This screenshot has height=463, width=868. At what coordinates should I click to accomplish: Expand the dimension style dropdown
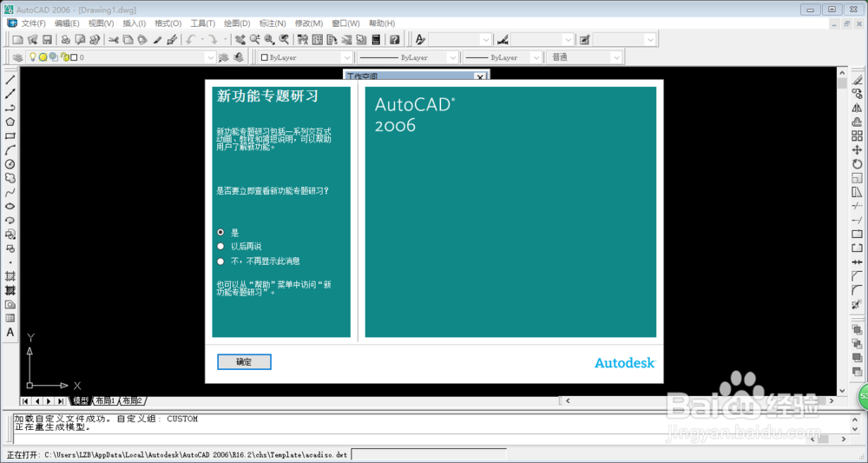pos(568,39)
